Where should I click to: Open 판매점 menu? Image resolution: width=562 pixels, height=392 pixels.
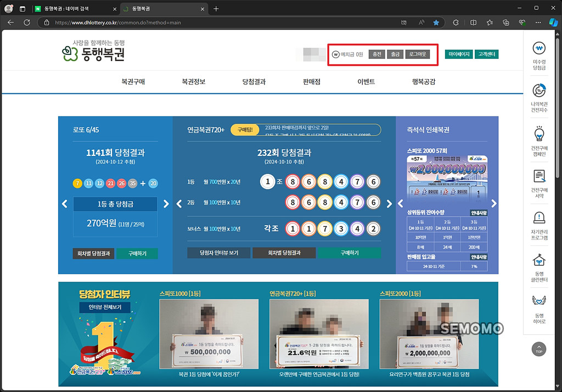312,82
